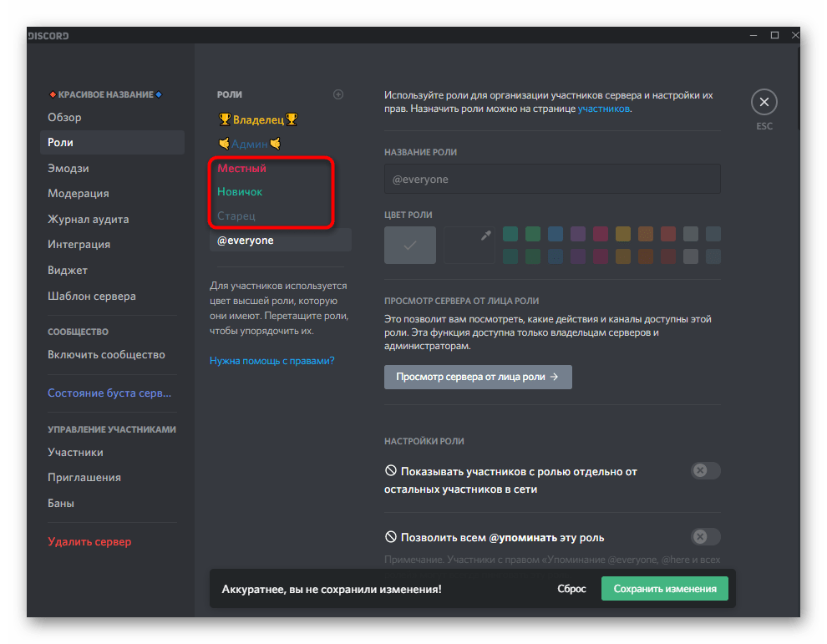Open Нужна помощь с правами help link
The width and height of the screenshot is (827, 644).
(x=271, y=361)
